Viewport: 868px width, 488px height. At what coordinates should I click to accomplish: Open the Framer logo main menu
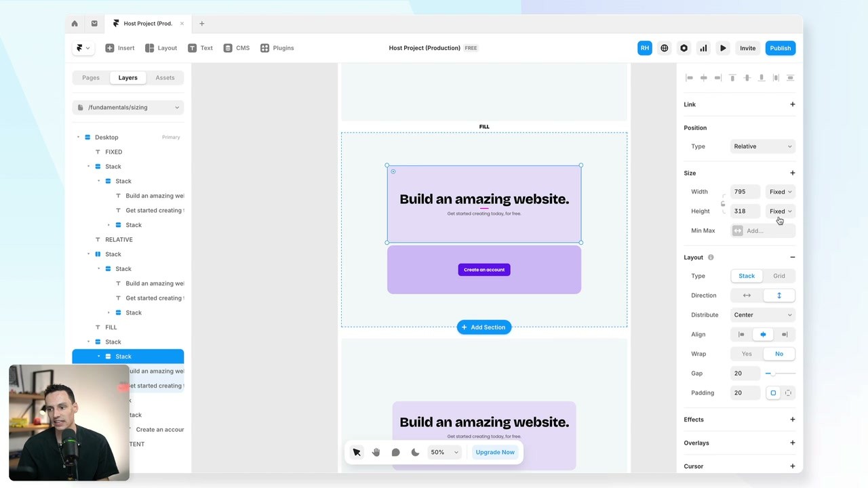(x=83, y=48)
